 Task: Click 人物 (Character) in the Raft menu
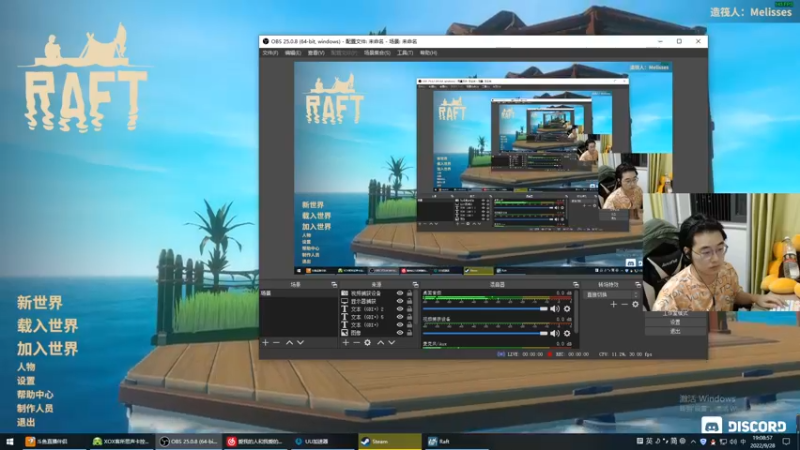[x=26, y=367]
